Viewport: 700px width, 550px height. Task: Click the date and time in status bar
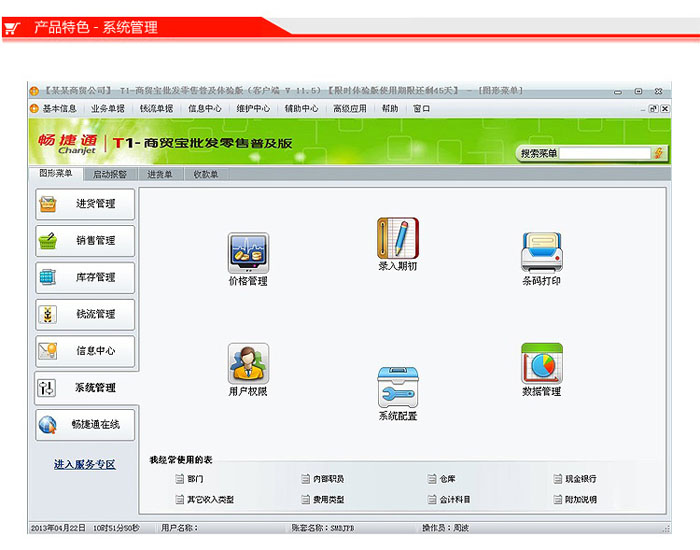click(x=85, y=528)
